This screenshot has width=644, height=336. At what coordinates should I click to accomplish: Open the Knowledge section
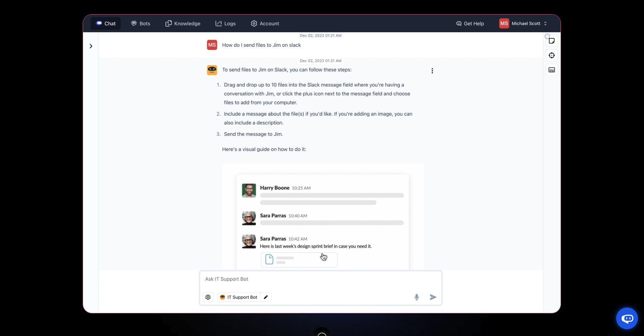[x=183, y=23]
